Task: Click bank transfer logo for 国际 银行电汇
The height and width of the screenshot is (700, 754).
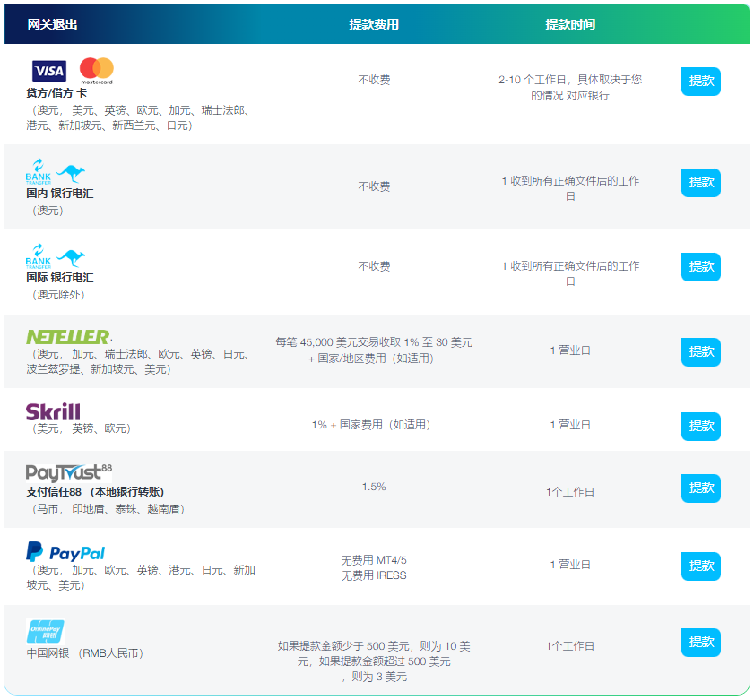Action: 39,256
